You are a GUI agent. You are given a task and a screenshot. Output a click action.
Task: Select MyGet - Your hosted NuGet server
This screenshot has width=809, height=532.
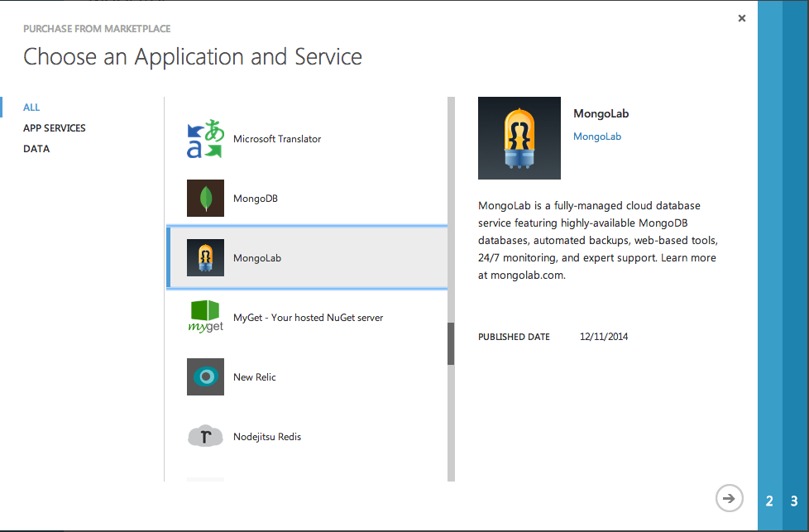coord(308,318)
